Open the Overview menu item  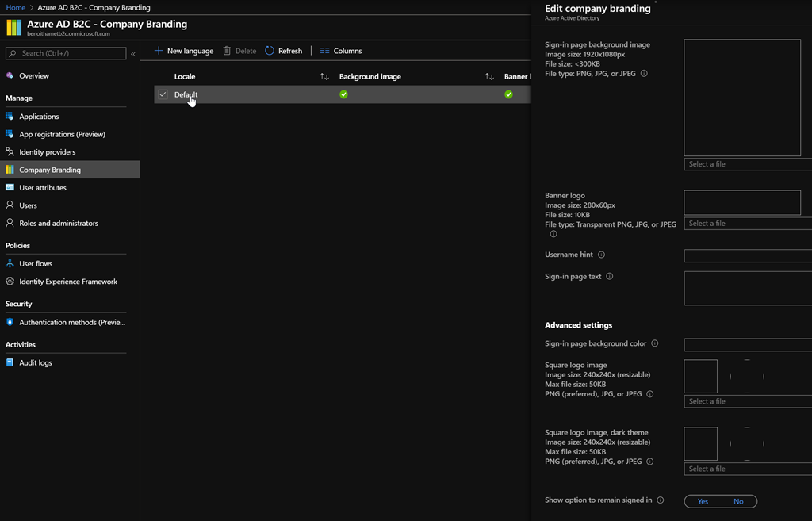click(34, 75)
